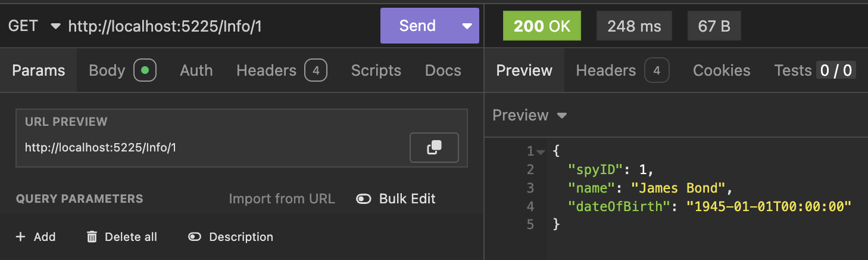Expand the Preview mode dropdown
This screenshot has height=260, width=868.
561,115
